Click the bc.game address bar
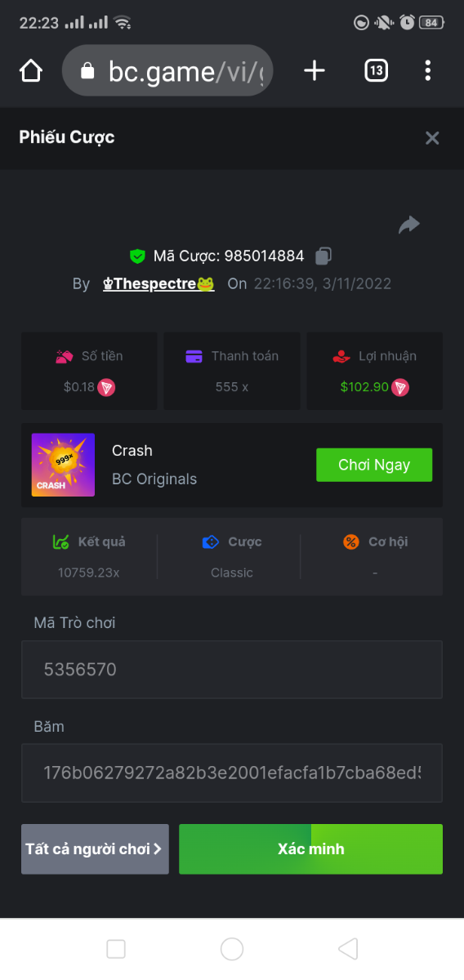Screen dimensions: 464x980 tap(167, 71)
